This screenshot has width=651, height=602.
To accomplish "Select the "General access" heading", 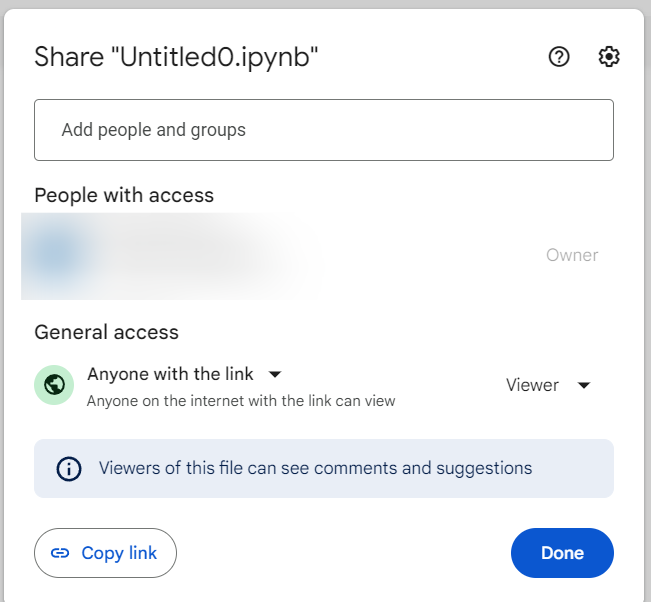I will [x=107, y=332].
